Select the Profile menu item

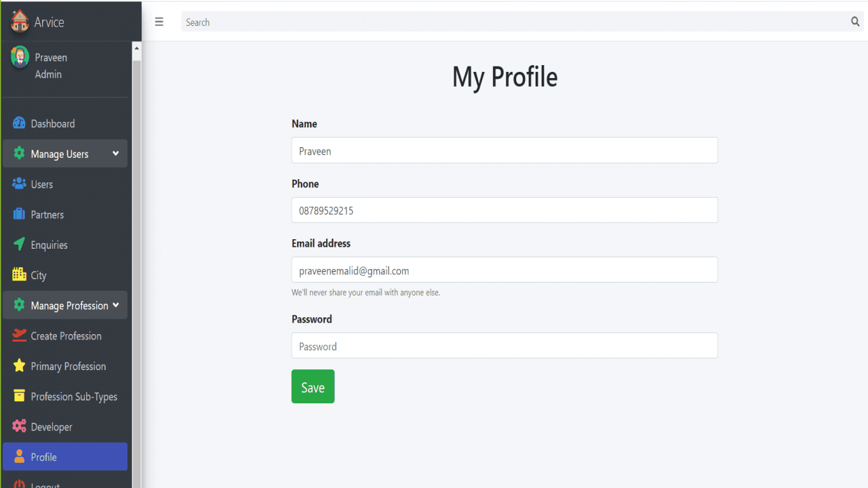pos(65,457)
